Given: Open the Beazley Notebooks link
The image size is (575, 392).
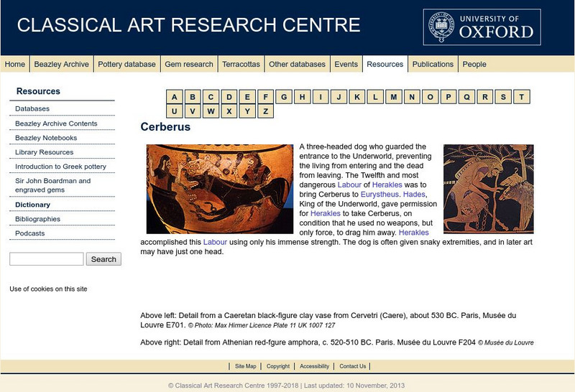Looking at the screenshot, I should 46,138.
